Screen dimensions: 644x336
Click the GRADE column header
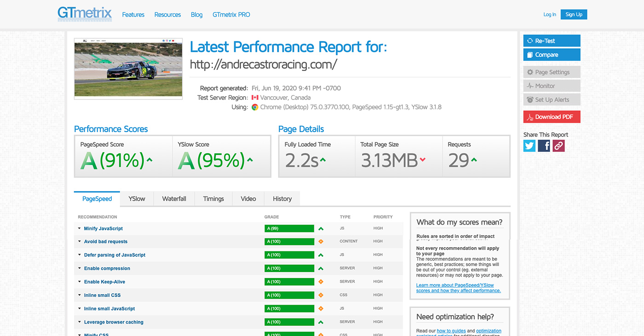click(x=272, y=217)
